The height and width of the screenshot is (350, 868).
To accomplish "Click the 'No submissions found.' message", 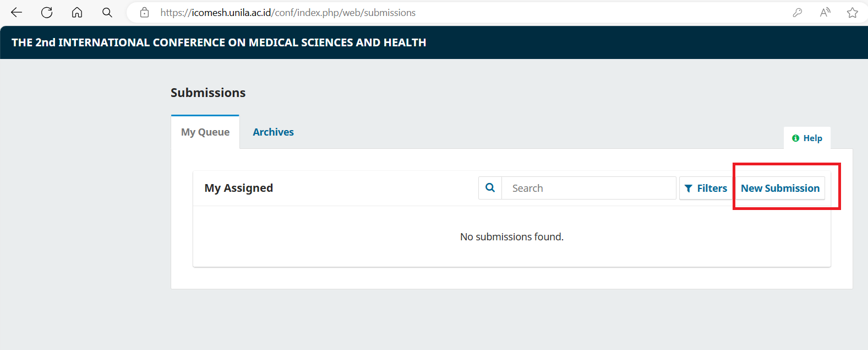I will click(512, 237).
